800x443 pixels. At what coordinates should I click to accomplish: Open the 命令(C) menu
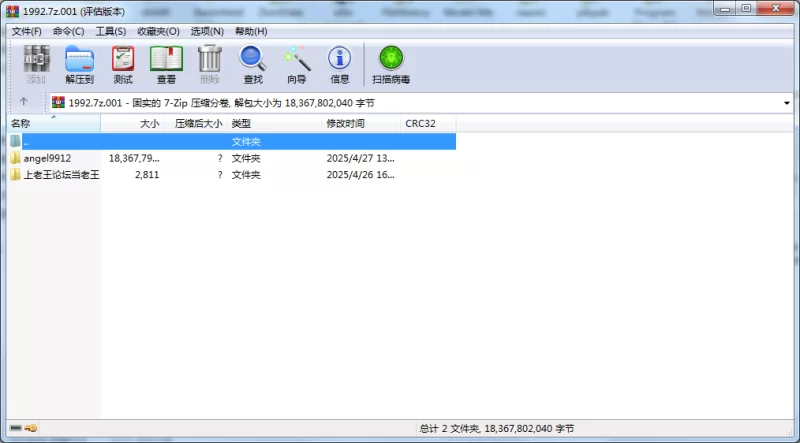68,31
